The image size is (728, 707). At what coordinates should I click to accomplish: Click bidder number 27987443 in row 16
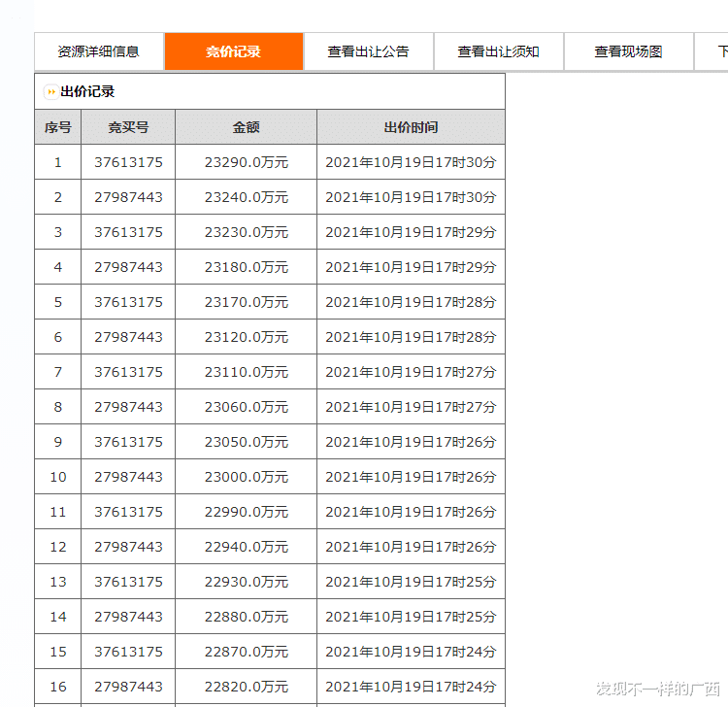coord(128,687)
